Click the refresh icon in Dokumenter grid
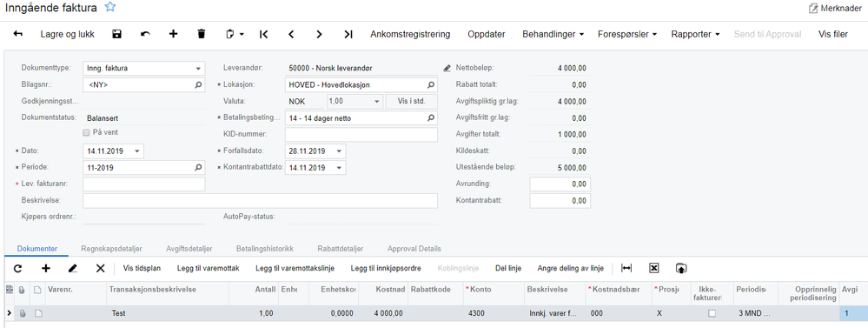 17,268
